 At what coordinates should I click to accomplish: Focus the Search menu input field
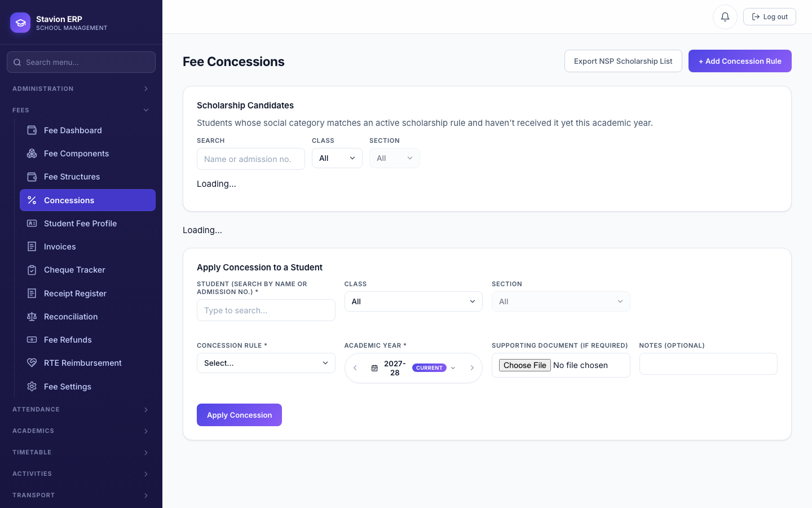point(81,62)
